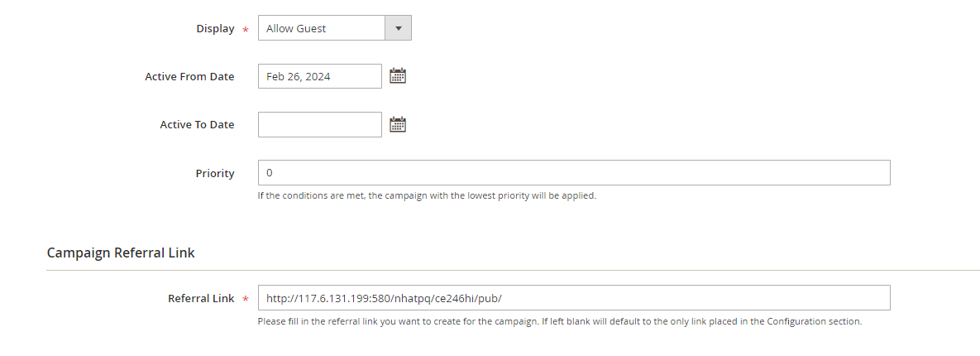Open the Active From Date calendar picker
The width and height of the screenshot is (980, 356).
398,76
